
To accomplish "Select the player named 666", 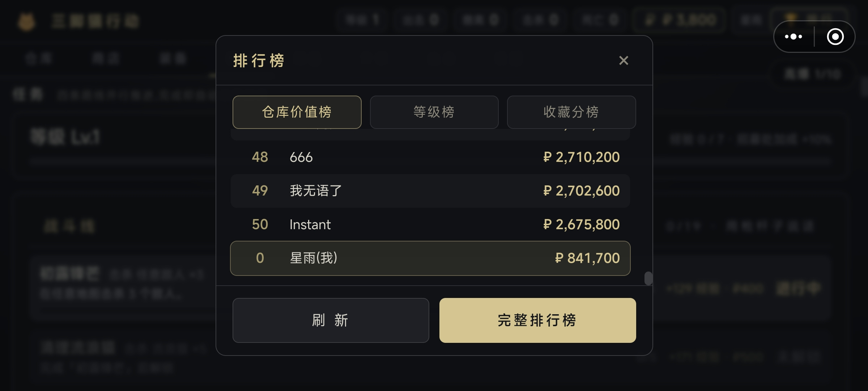I will 301,157.
